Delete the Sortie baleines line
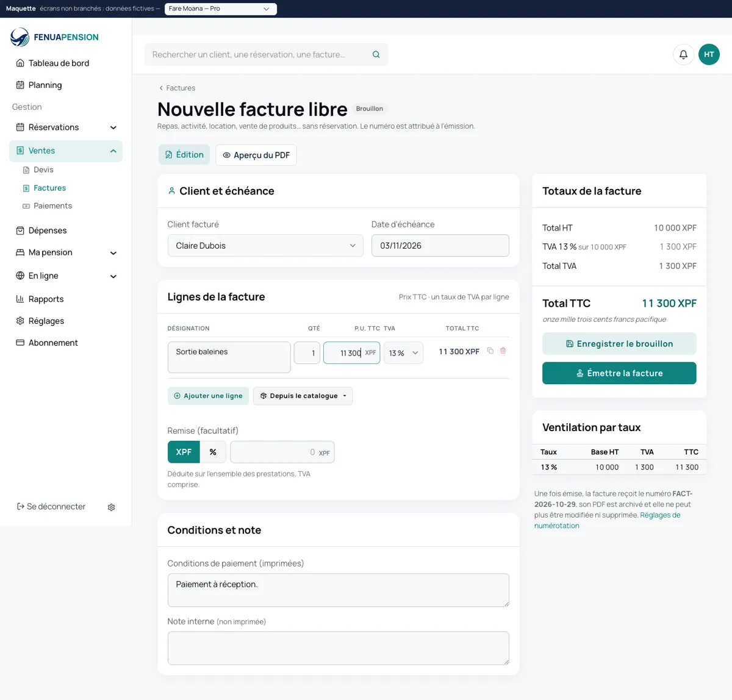This screenshot has width=732, height=700. pos(503,351)
